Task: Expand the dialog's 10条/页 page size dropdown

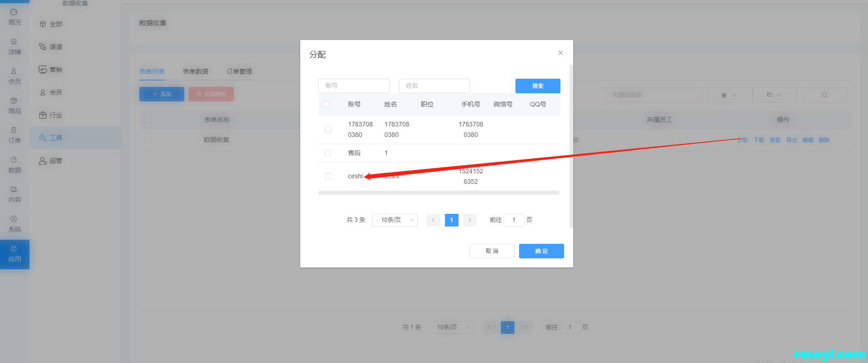Action: (x=394, y=220)
